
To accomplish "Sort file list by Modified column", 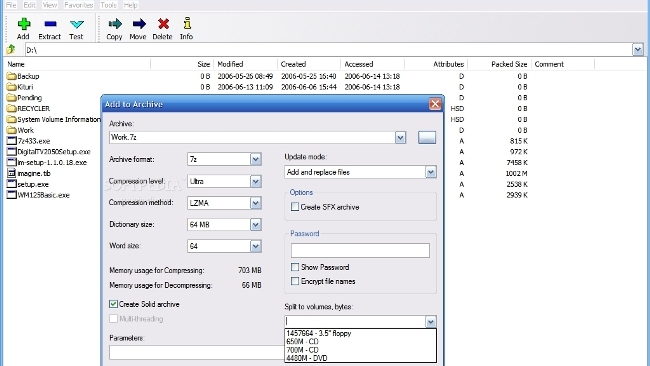I will point(245,64).
